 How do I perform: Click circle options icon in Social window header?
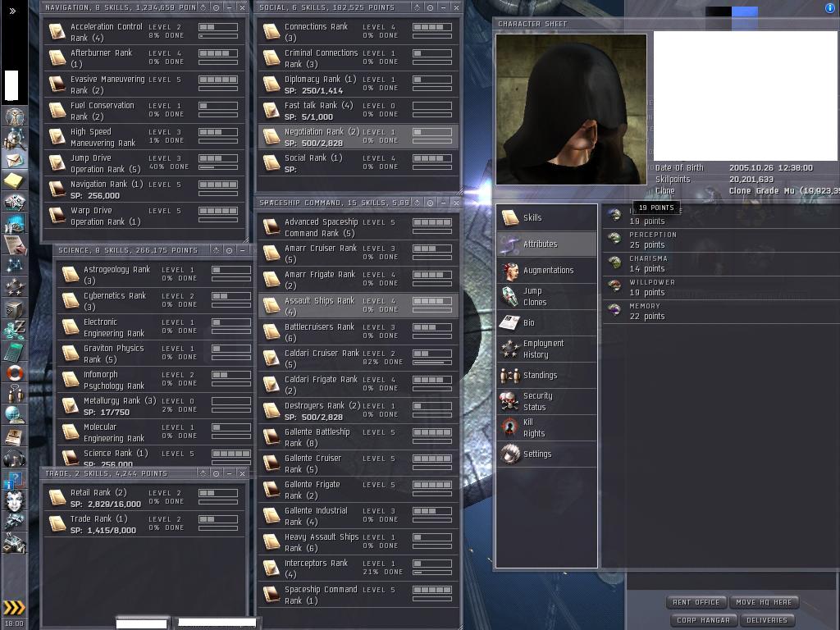pyautogui.click(x=430, y=7)
